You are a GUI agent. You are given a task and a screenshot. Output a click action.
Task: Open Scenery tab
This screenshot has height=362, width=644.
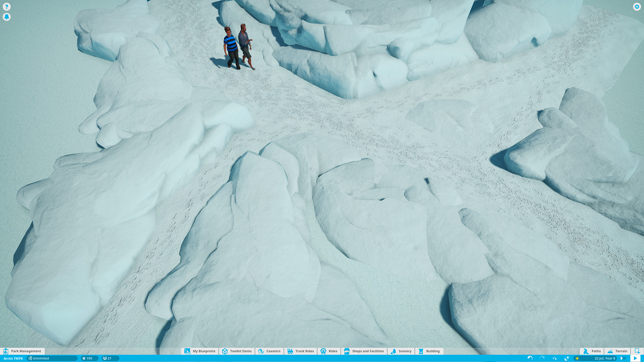(x=401, y=351)
